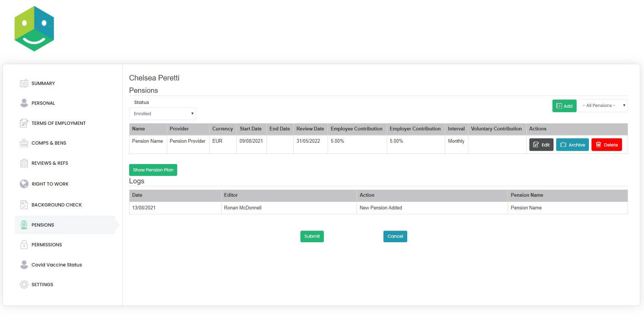Image resolution: width=644 pixels, height=316 pixels.
Task: Go to RIGHT TO WORK
Action: point(50,184)
